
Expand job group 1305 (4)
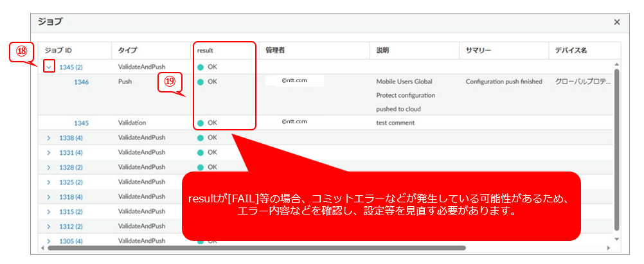click(x=49, y=241)
